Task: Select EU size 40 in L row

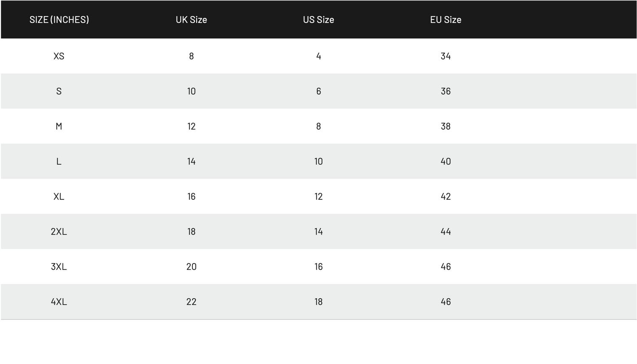Action: 445,162
